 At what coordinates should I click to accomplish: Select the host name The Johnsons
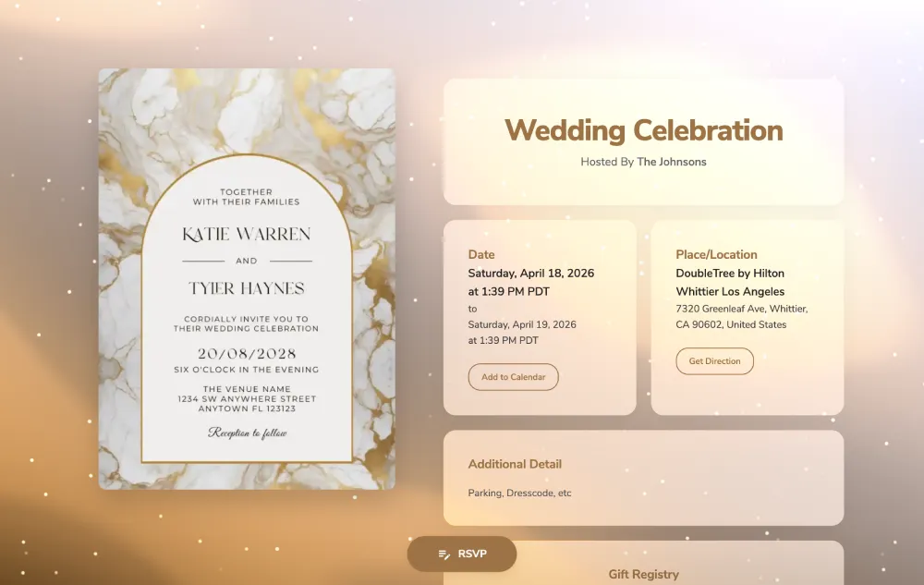(671, 162)
